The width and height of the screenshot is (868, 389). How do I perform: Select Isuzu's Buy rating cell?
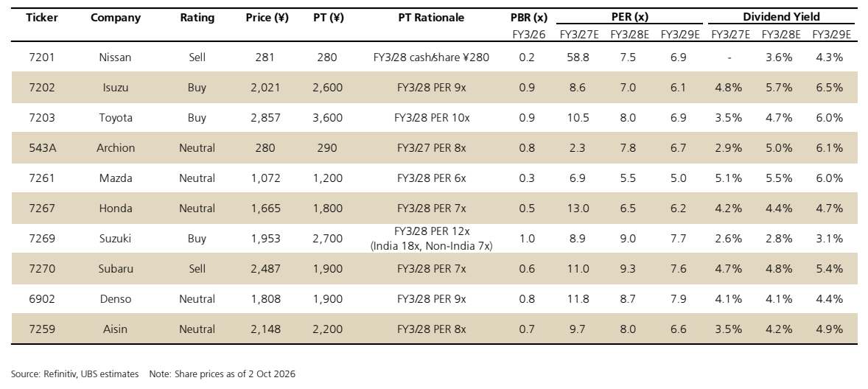tap(197, 88)
